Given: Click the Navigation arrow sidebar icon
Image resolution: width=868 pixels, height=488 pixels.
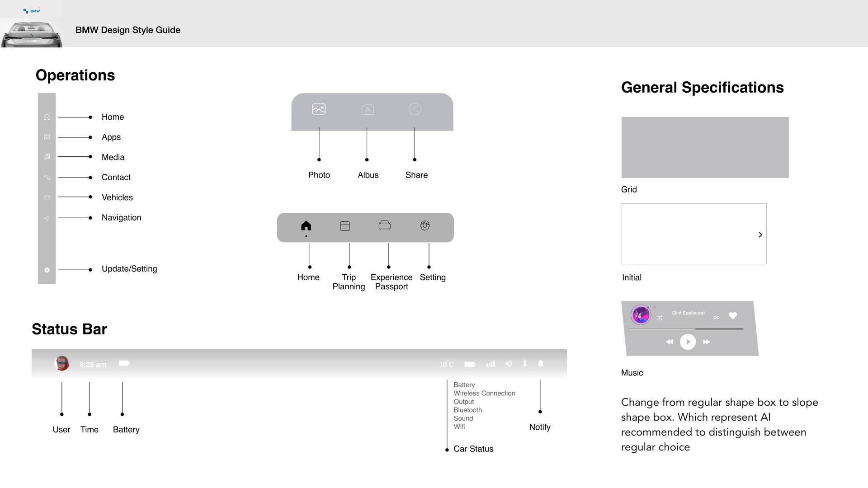Looking at the screenshot, I should [47, 218].
